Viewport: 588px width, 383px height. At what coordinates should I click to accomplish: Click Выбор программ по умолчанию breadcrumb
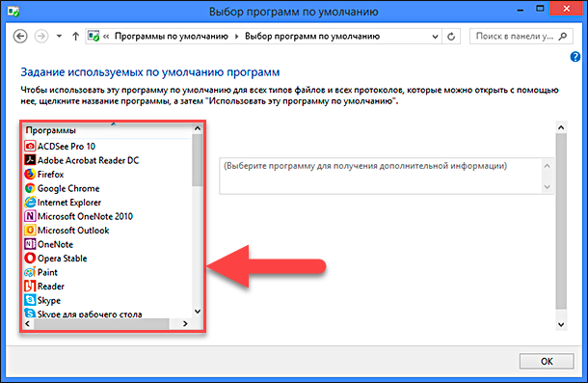(x=312, y=37)
